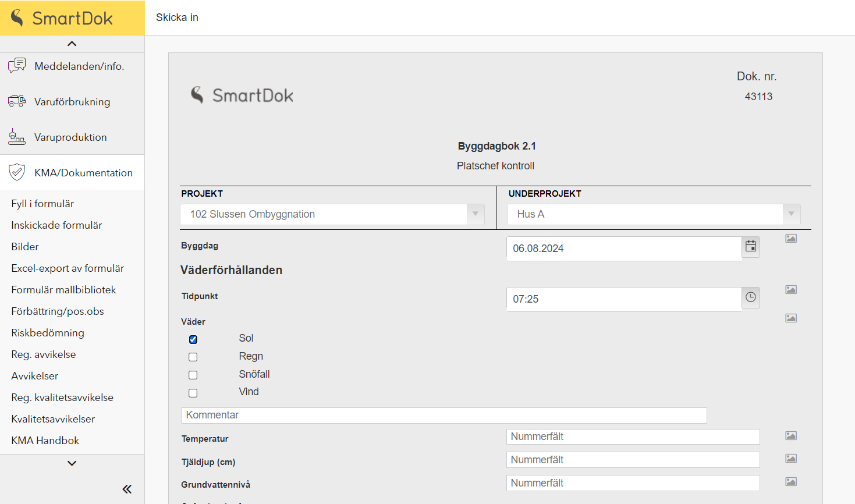This screenshot has width=855, height=504.
Task: Attach image to Väder row
Action: click(791, 318)
